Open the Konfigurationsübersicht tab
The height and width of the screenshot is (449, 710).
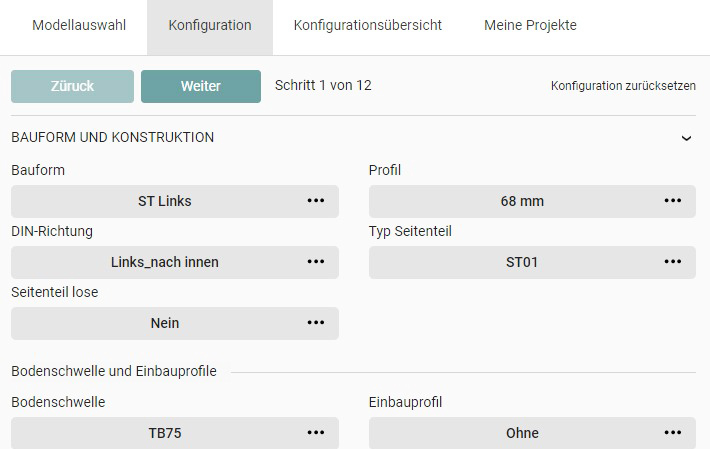coord(367,26)
